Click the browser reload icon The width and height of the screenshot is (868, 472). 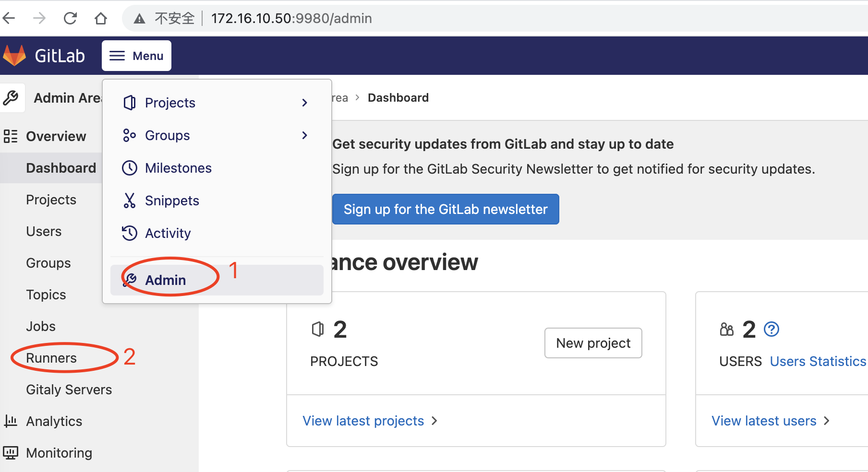[70, 18]
